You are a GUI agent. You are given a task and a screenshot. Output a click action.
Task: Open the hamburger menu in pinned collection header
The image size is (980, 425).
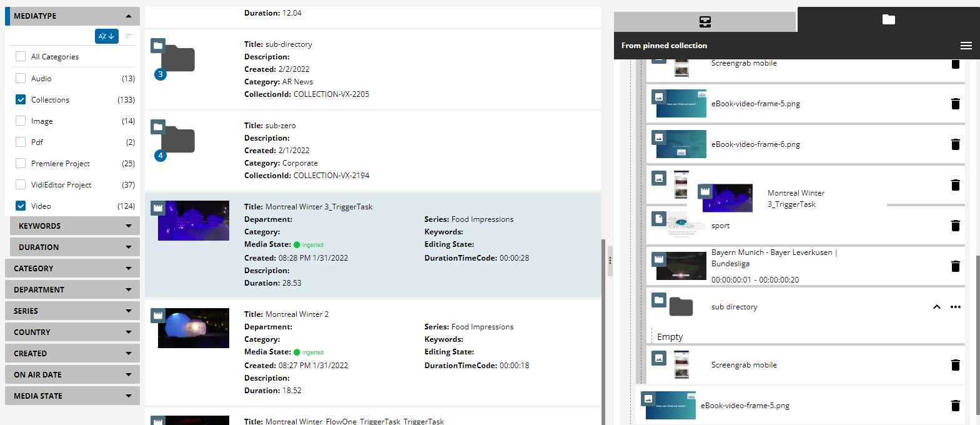(966, 46)
